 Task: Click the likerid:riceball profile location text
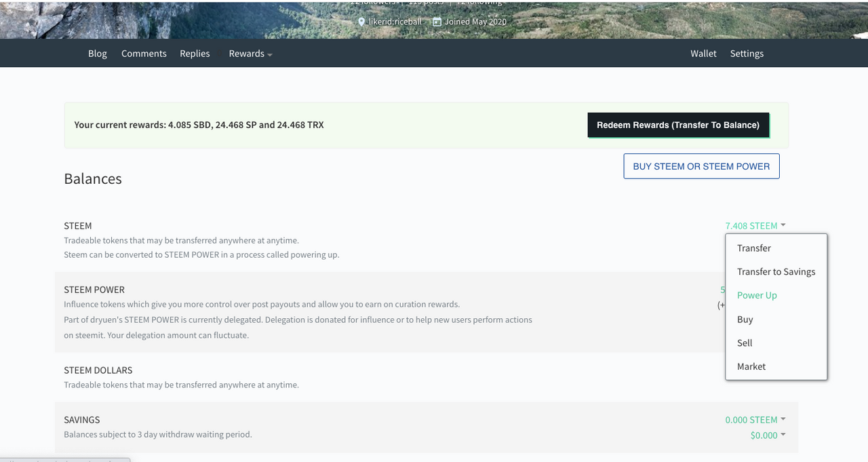pyautogui.click(x=395, y=22)
